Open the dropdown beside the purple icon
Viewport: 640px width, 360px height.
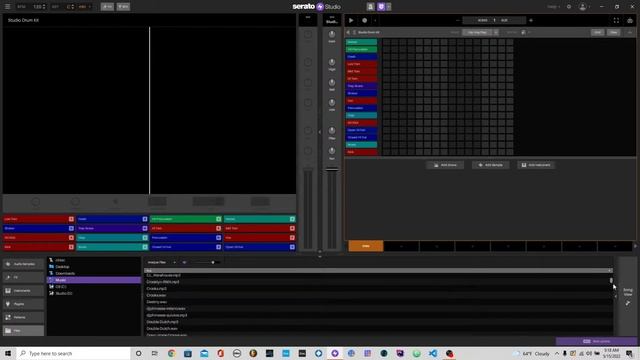[x=389, y=7]
